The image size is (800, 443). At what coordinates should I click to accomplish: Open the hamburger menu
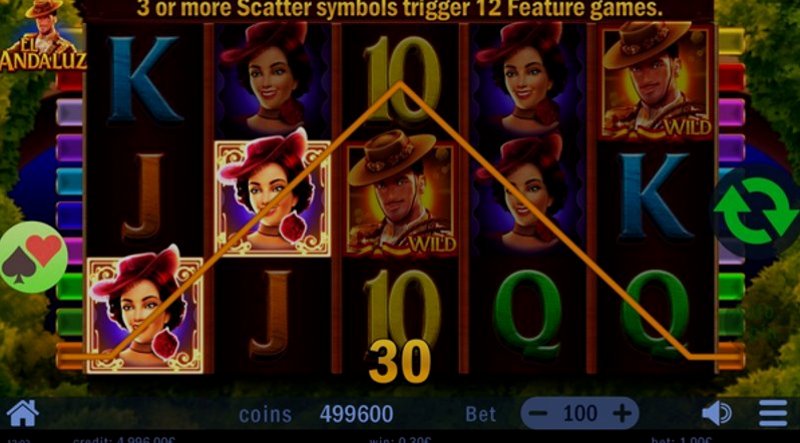(x=773, y=413)
